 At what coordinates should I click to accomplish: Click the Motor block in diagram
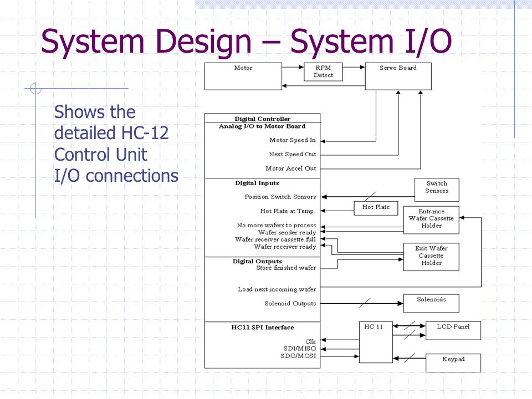(x=243, y=76)
